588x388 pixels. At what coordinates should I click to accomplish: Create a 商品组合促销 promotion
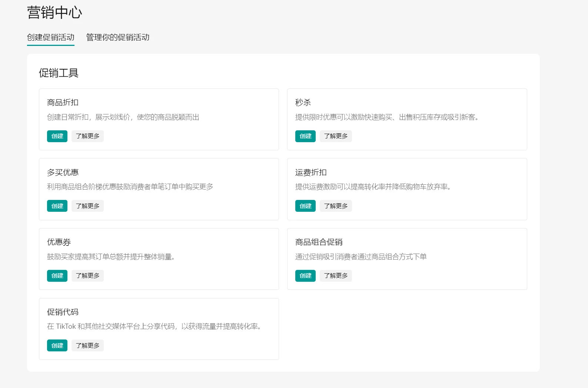coord(305,276)
